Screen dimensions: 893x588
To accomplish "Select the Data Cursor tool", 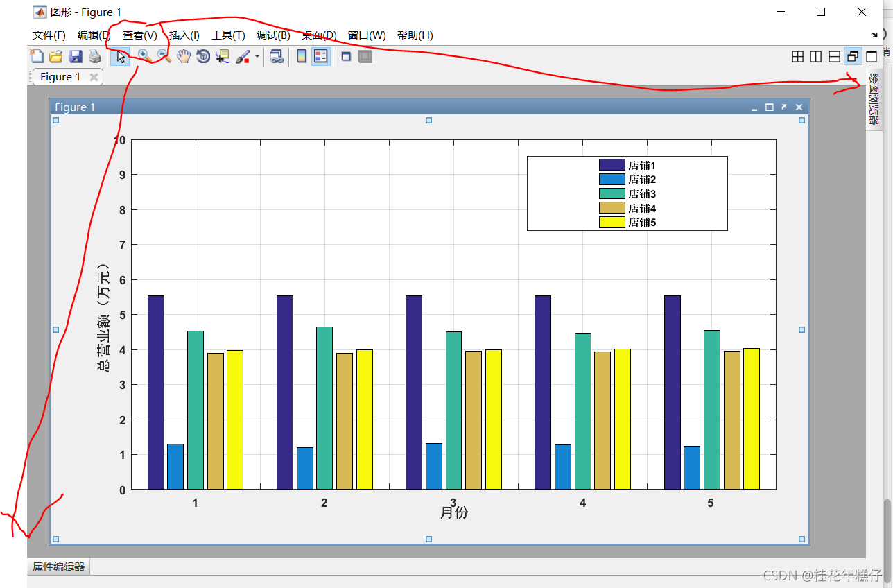I will click(223, 57).
